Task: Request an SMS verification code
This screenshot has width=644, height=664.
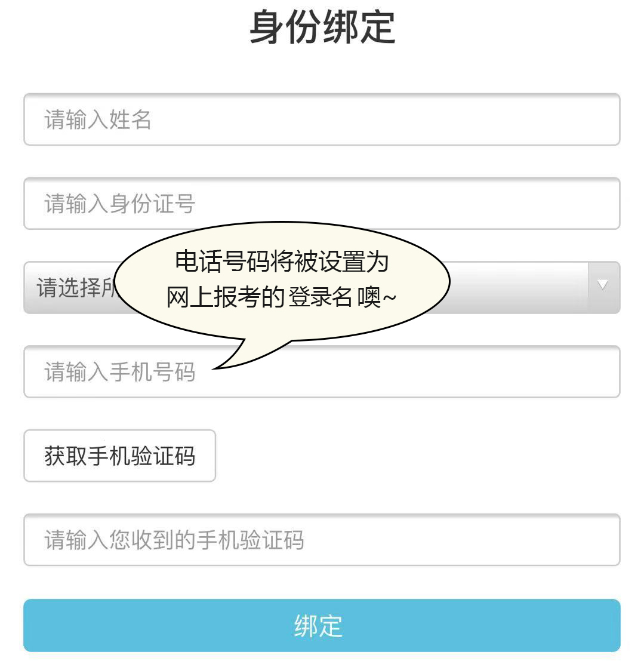Action: [x=119, y=456]
